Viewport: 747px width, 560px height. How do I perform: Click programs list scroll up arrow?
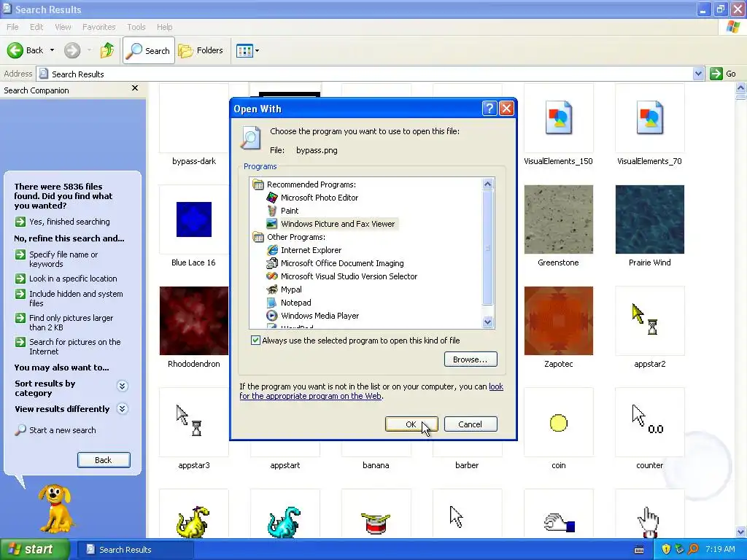click(487, 184)
